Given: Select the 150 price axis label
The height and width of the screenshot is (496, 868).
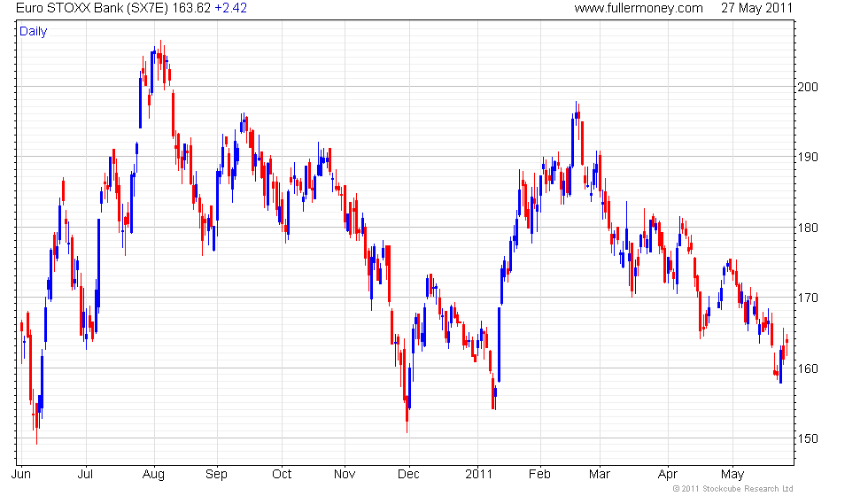Looking at the screenshot, I should pos(807,438).
